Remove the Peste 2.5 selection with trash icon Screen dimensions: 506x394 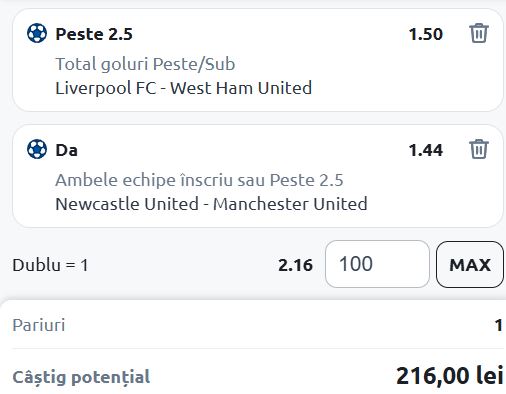[479, 33]
